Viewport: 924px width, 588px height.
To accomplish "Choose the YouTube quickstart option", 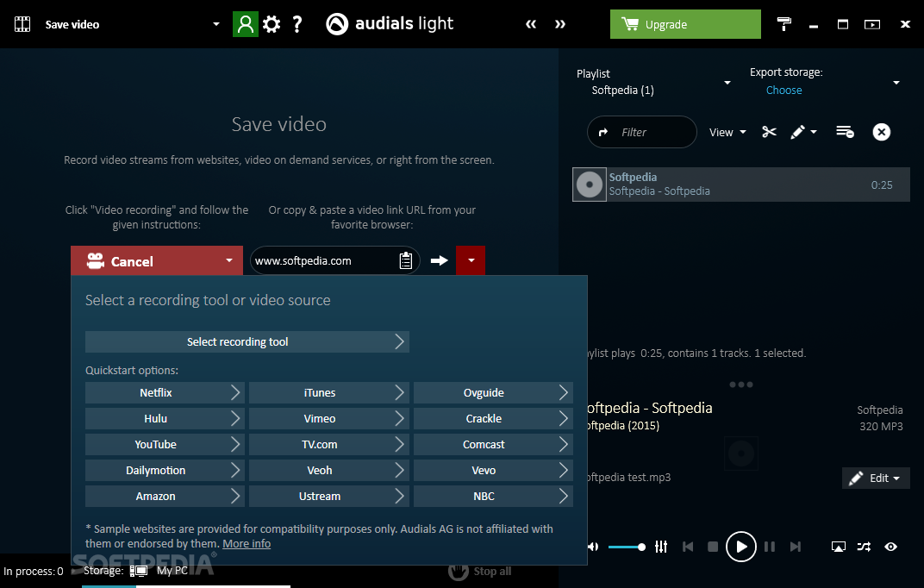I will [164, 444].
